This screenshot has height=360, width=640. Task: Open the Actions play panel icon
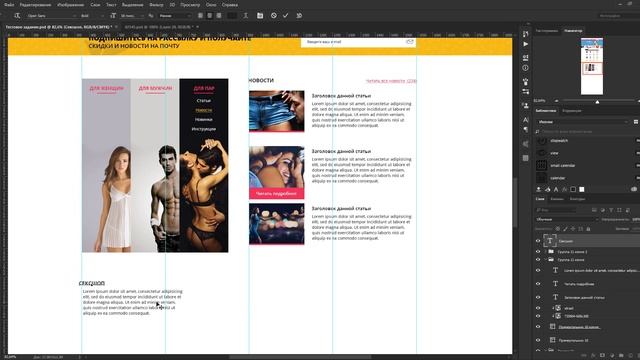coord(525,44)
